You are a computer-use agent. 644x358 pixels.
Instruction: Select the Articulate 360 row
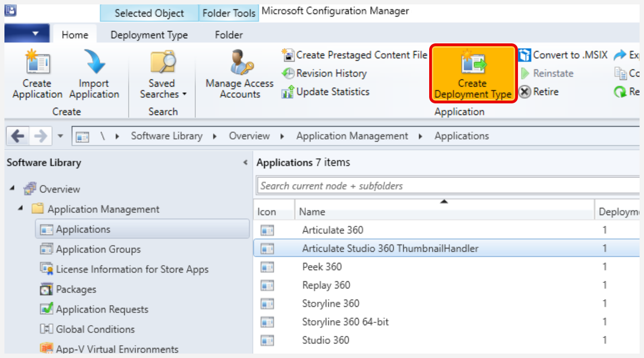pyautogui.click(x=446, y=230)
